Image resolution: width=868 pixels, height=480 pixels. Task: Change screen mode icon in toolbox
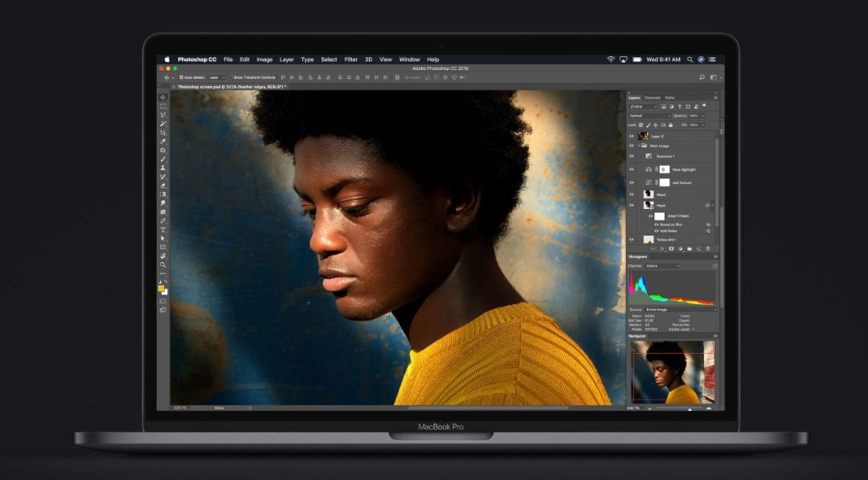tap(162, 310)
